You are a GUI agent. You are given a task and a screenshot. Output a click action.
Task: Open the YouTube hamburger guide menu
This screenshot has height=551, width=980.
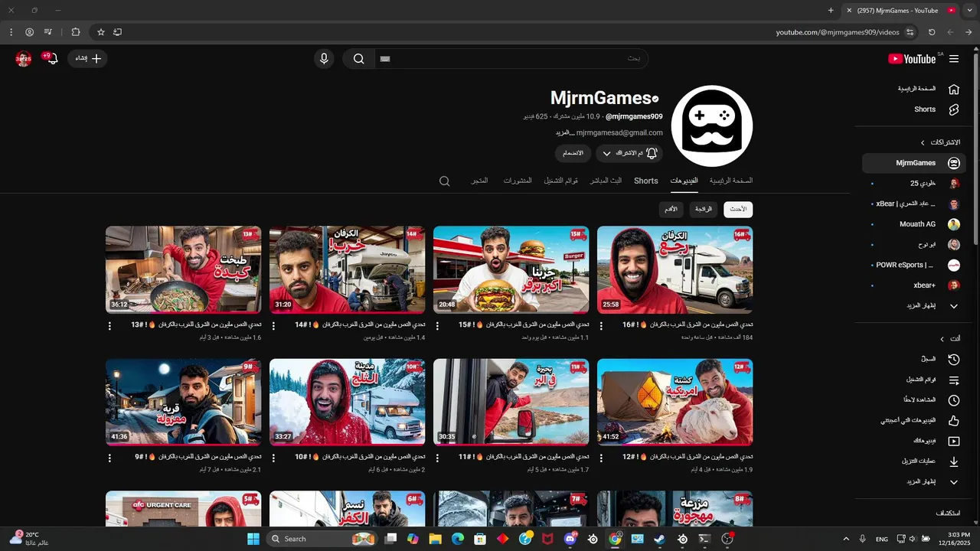point(953,59)
